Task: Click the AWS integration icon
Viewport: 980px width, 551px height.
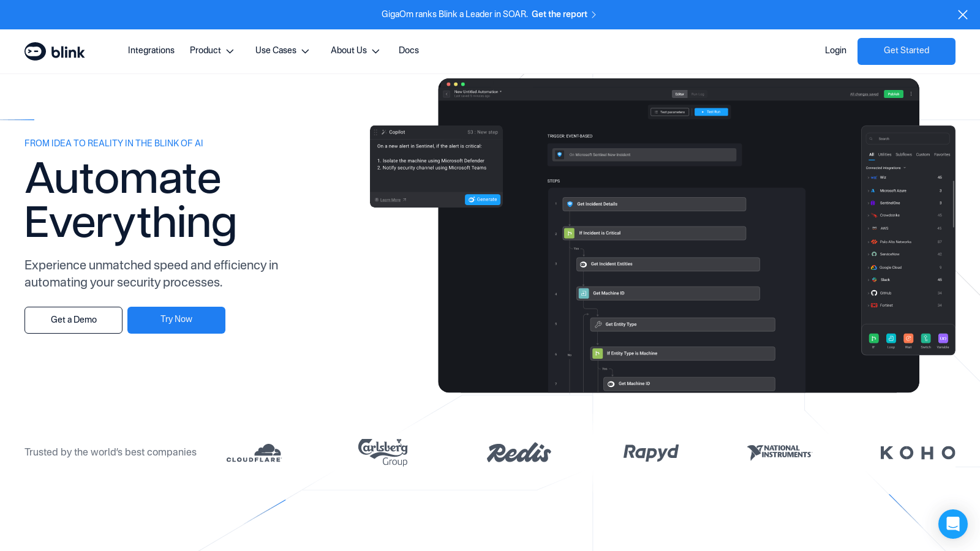Action: coord(874,228)
